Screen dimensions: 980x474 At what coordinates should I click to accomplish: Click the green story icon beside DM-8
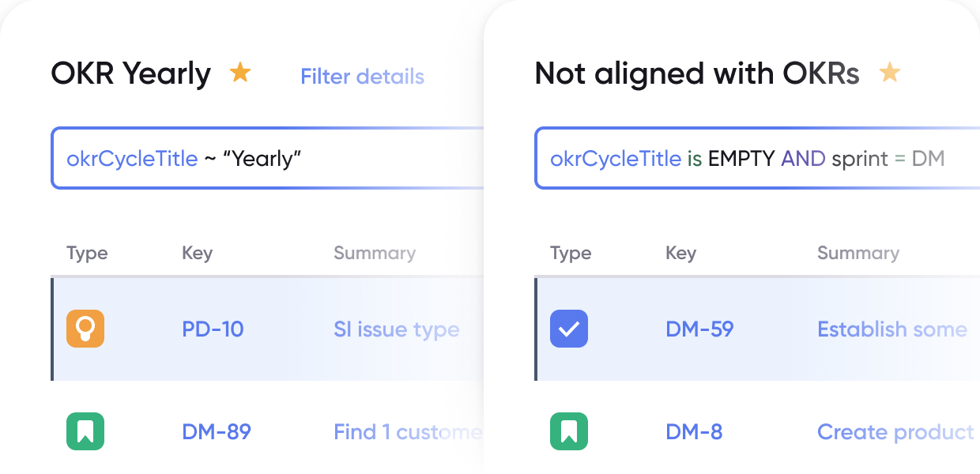pos(569,431)
